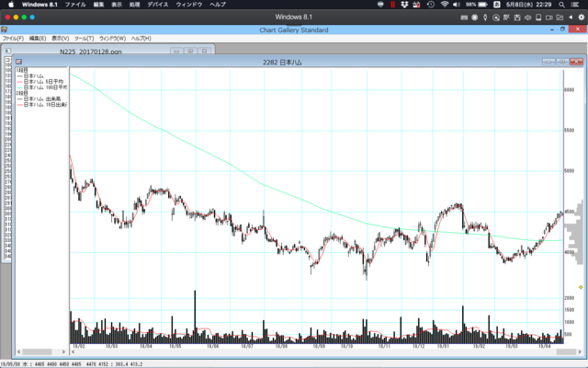Minimize the 2282 日本ハム chart window

click(548, 62)
